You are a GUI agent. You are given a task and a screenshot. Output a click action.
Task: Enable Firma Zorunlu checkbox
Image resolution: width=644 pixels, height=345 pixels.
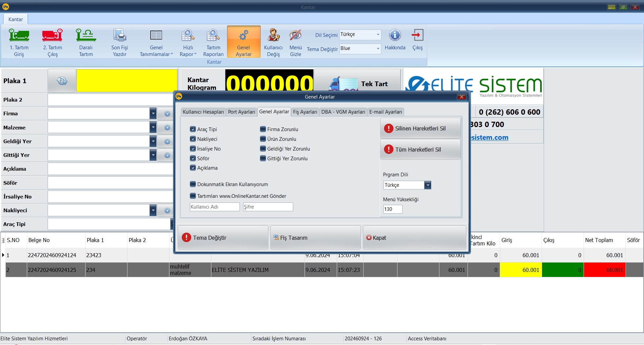click(263, 129)
